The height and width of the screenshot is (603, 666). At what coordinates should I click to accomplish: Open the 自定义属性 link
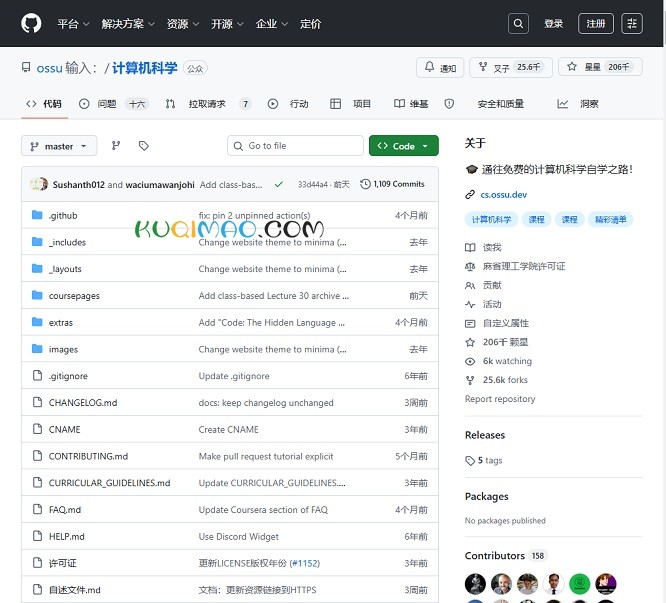click(506, 323)
